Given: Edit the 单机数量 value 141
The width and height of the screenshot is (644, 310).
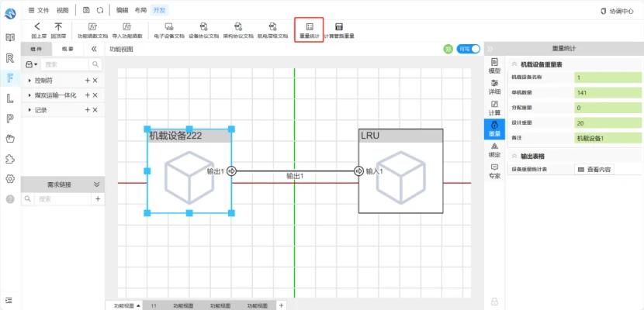Looking at the screenshot, I should [x=608, y=93].
